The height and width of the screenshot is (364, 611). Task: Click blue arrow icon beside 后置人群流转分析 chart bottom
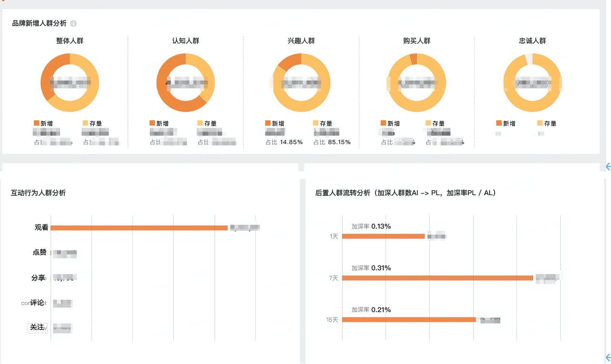(608, 357)
